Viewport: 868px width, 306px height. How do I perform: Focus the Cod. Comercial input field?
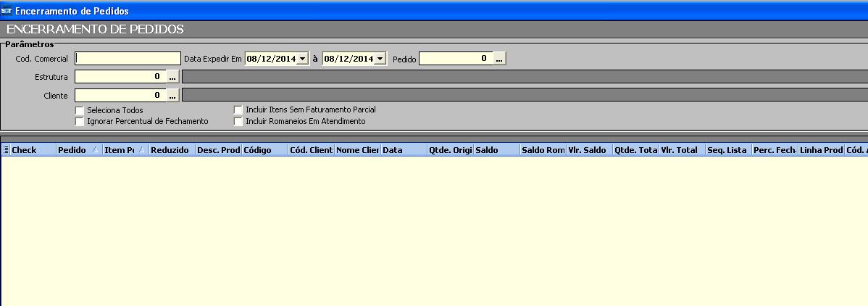pyautogui.click(x=128, y=59)
